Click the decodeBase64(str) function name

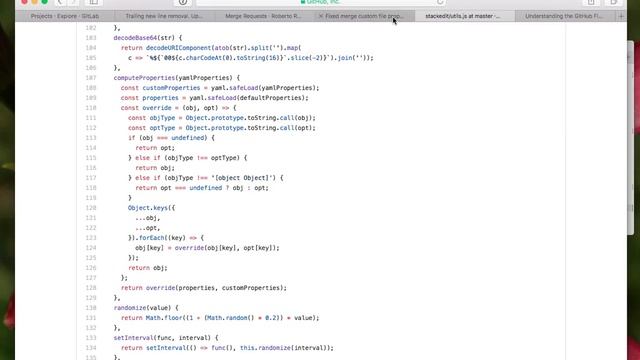click(144, 38)
